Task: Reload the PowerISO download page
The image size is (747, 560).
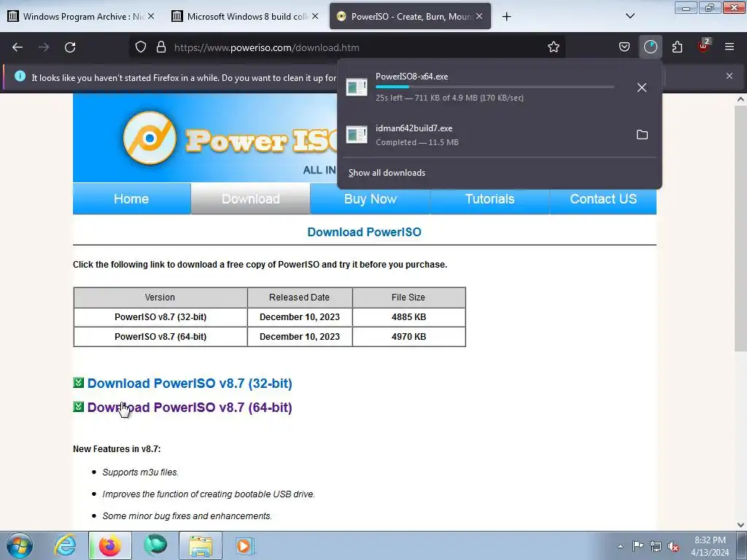Action: point(70,47)
